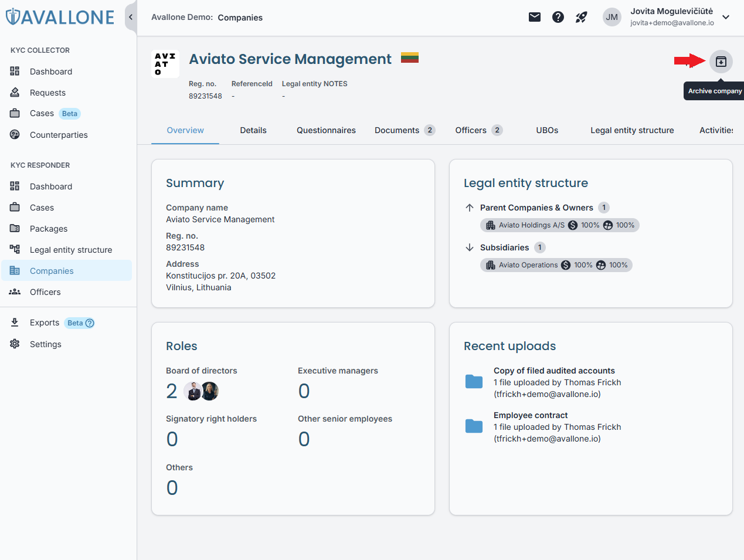Open the Packages folder icon
This screenshot has height=560, width=744.
point(15,228)
